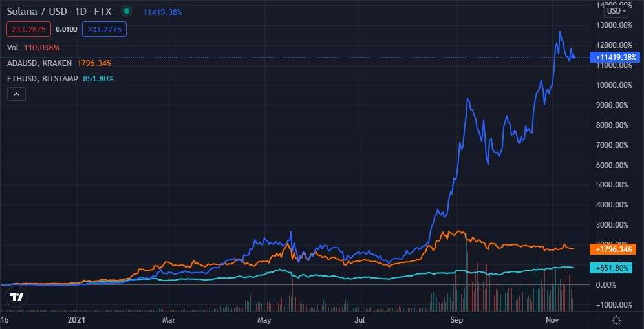Screen dimensions: 644x329
Task: Click the red sell price 233.2675
Action: 28,30
